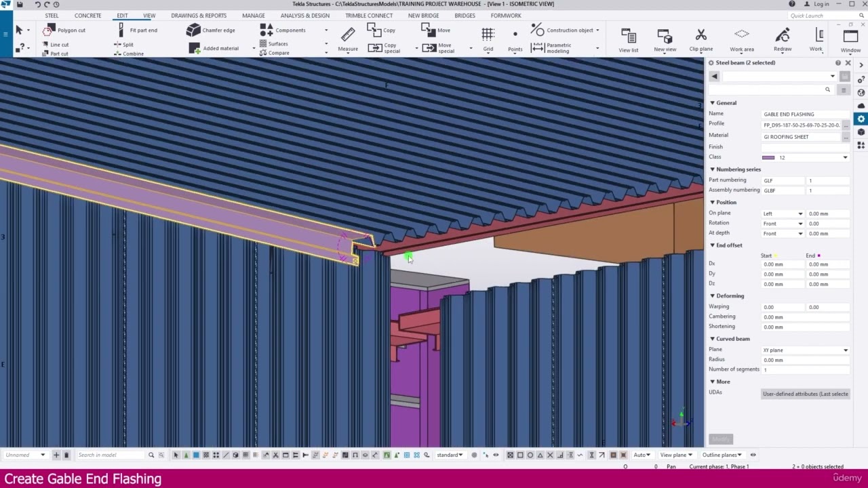Open the Applications and components side pane

(x=861, y=145)
